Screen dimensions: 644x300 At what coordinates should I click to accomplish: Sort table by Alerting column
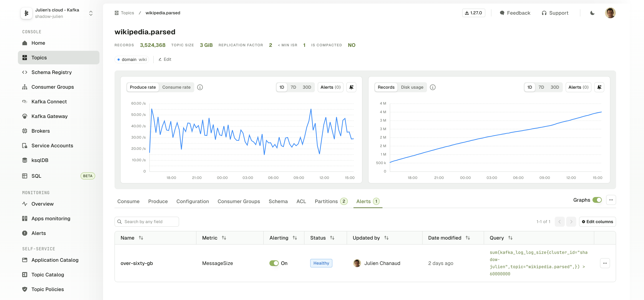(x=295, y=238)
